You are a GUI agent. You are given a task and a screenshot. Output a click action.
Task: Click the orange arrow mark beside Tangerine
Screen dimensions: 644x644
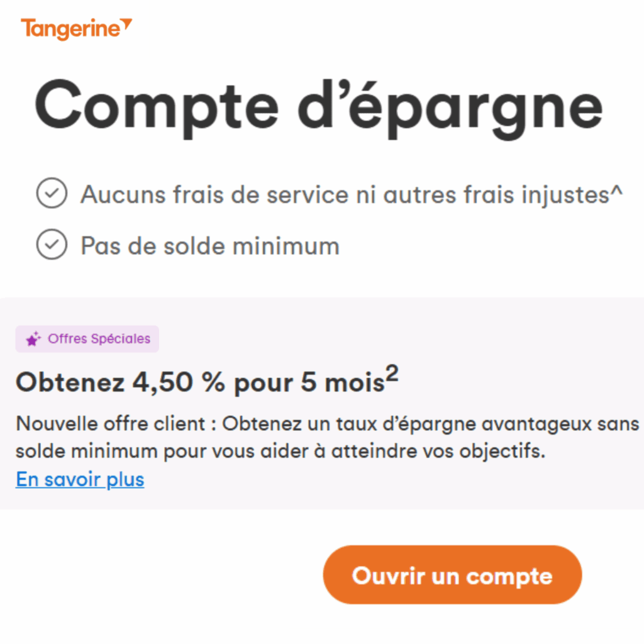point(127,23)
